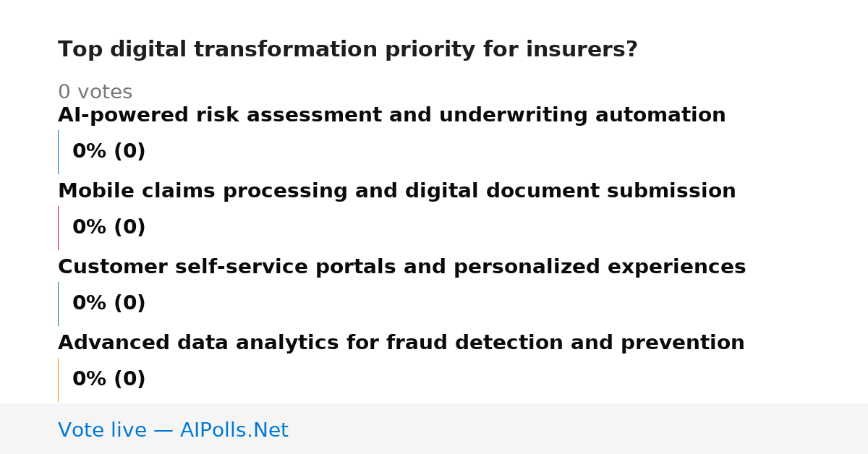The height and width of the screenshot is (454, 868).
Task: Select the AI-powered risk assessment option
Action: pos(391,115)
